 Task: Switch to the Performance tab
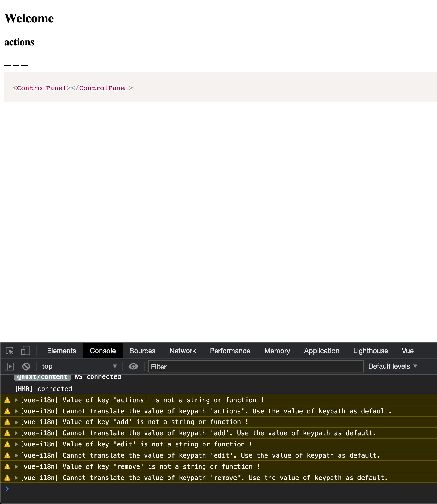point(230,351)
